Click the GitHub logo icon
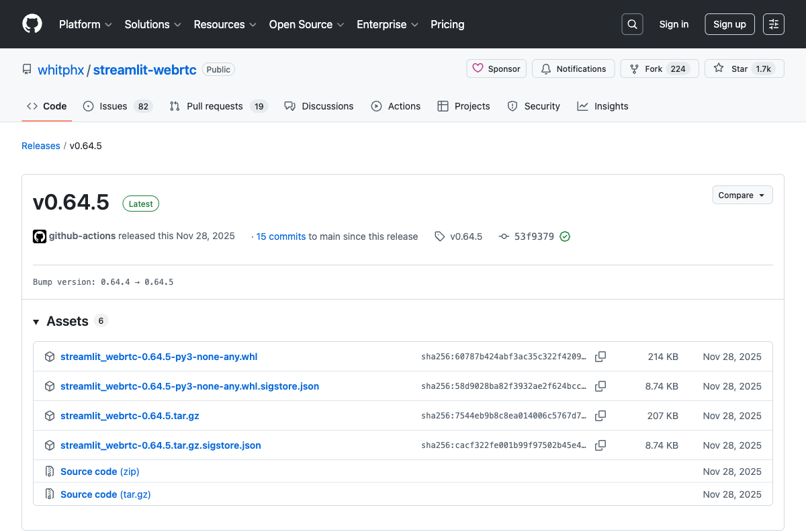Screen dimensions: 806x532 click(32, 24)
